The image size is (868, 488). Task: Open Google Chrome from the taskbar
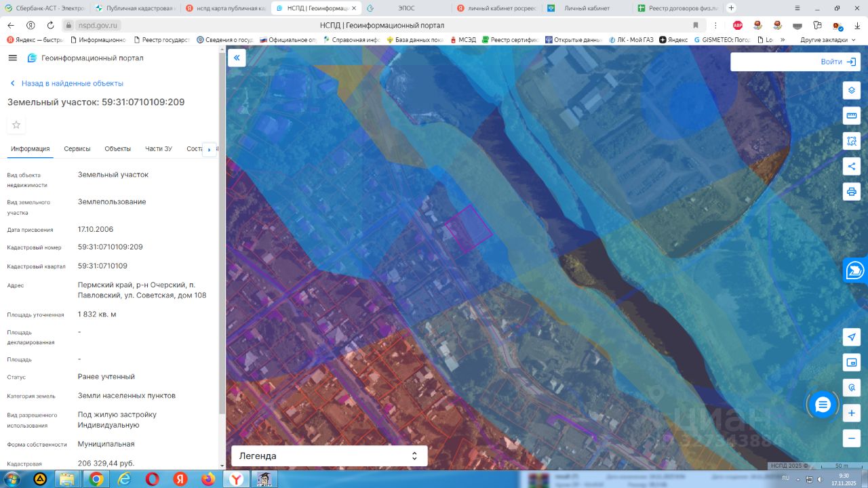pyautogui.click(x=96, y=479)
